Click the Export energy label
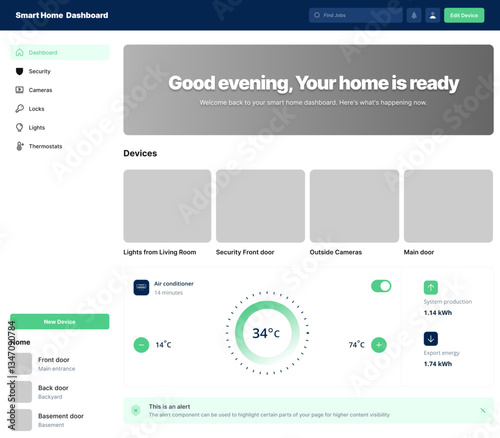This screenshot has height=438, width=500. tap(441, 353)
